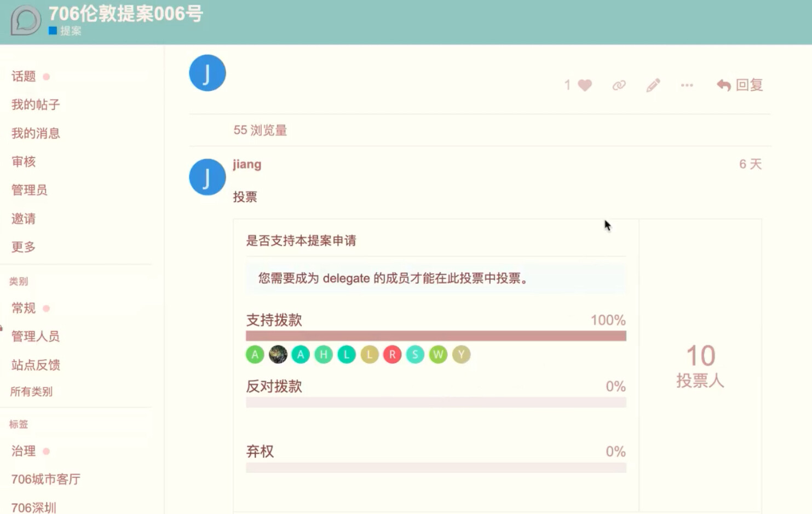This screenshot has height=514, width=812.
Task: Open the 话题 topics sidebar item
Action: [24, 77]
